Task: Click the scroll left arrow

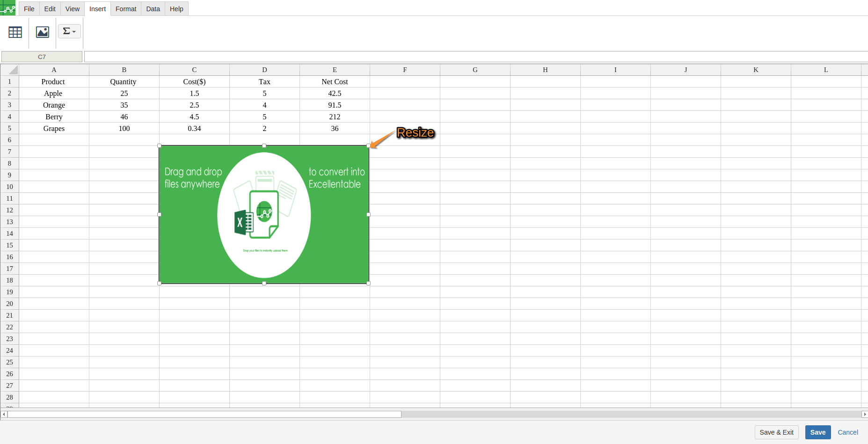Action: click(x=4, y=414)
